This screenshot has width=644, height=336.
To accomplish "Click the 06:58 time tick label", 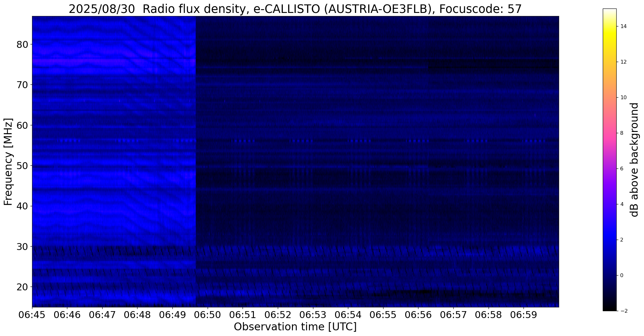I will point(489,315).
